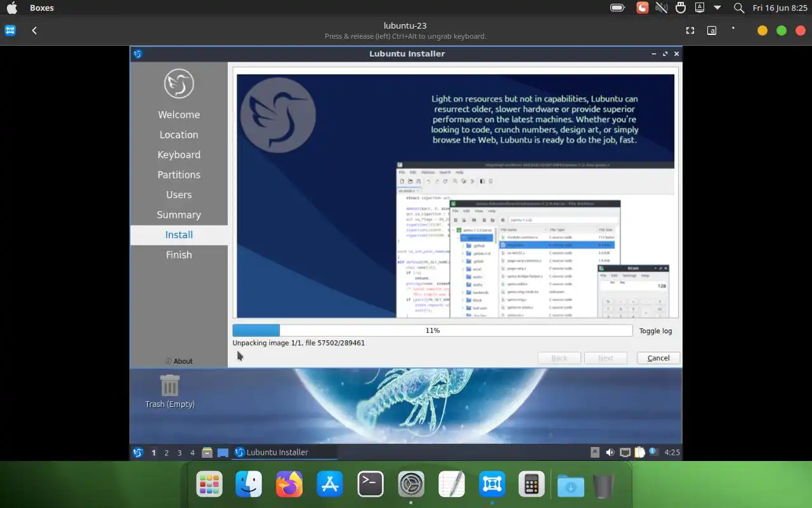Open the file manager icon in the Lubuntu panel
Screen dimensions: 812x508
(207, 453)
